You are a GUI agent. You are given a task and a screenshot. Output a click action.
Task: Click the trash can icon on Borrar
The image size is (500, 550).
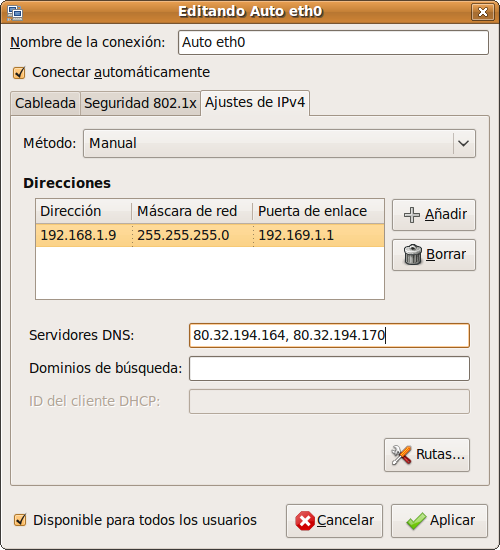point(412,255)
